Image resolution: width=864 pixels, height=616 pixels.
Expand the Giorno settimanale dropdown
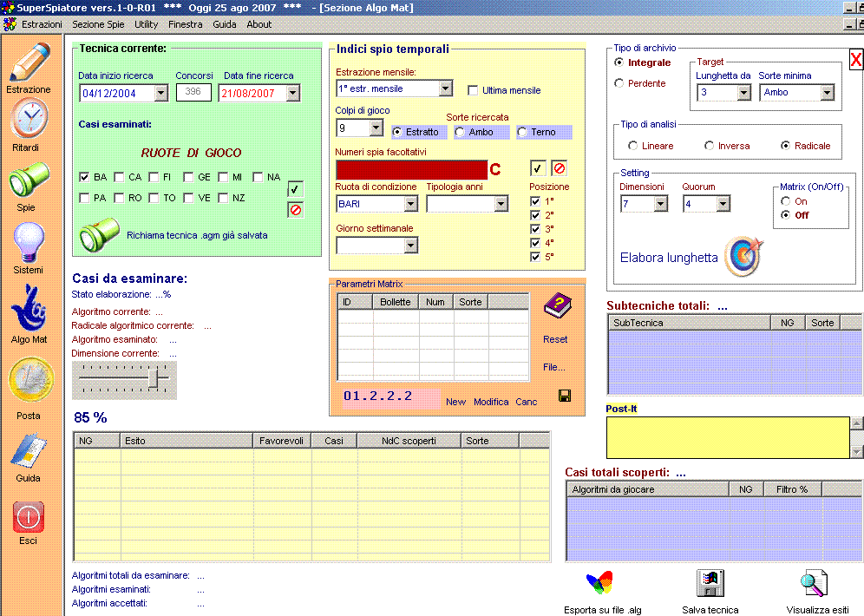tap(410, 246)
